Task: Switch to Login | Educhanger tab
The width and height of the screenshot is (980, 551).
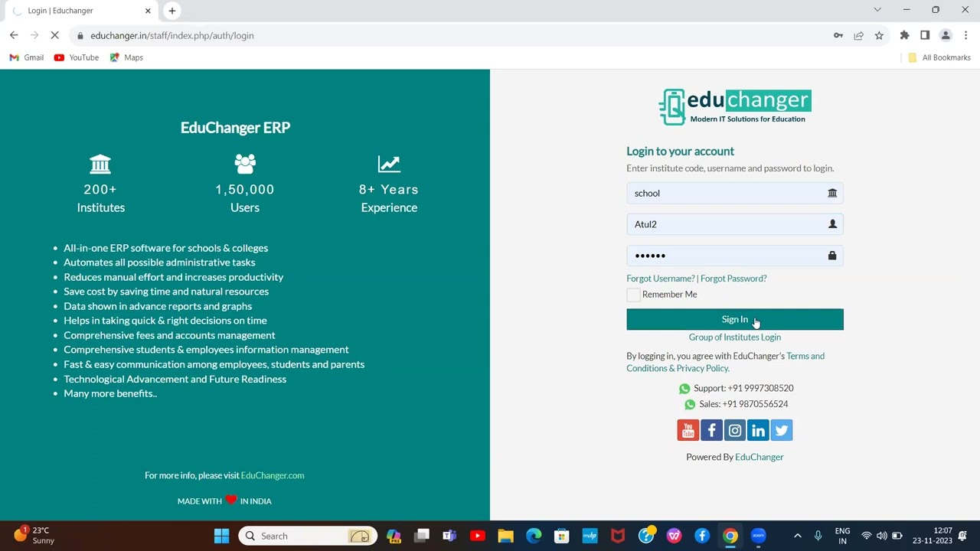Action: click(80, 11)
